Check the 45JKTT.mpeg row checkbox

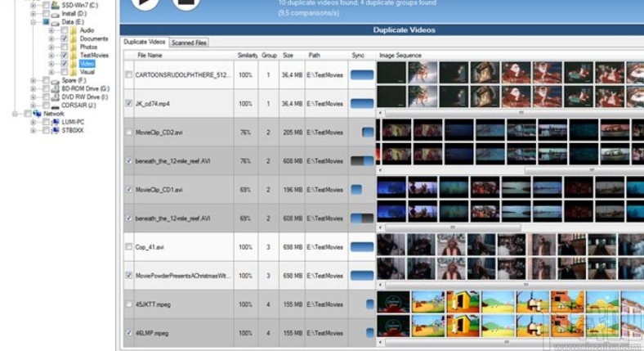point(128,304)
